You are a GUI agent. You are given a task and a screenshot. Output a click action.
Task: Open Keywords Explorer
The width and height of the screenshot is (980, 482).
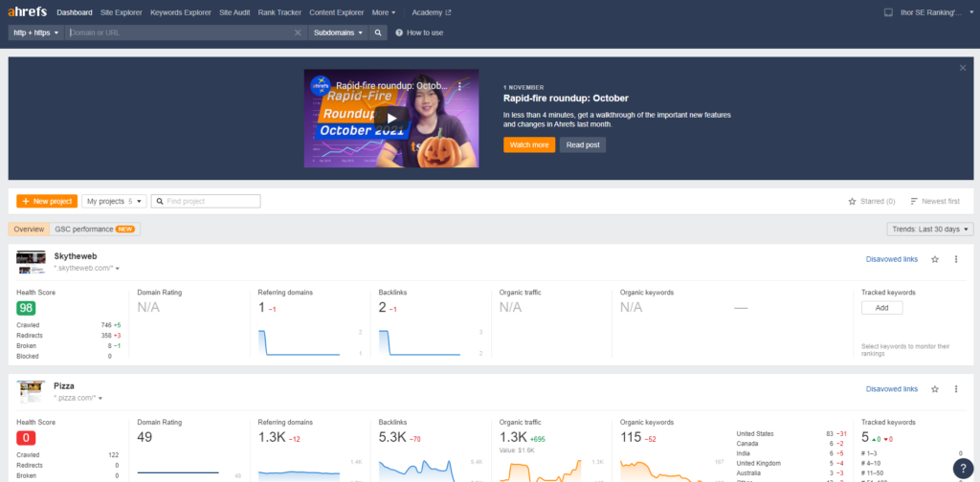181,12
